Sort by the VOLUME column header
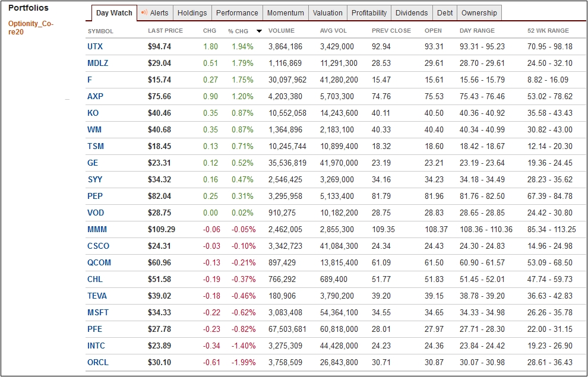This screenshot has height=377, width=588. click(x=282, y=31)
